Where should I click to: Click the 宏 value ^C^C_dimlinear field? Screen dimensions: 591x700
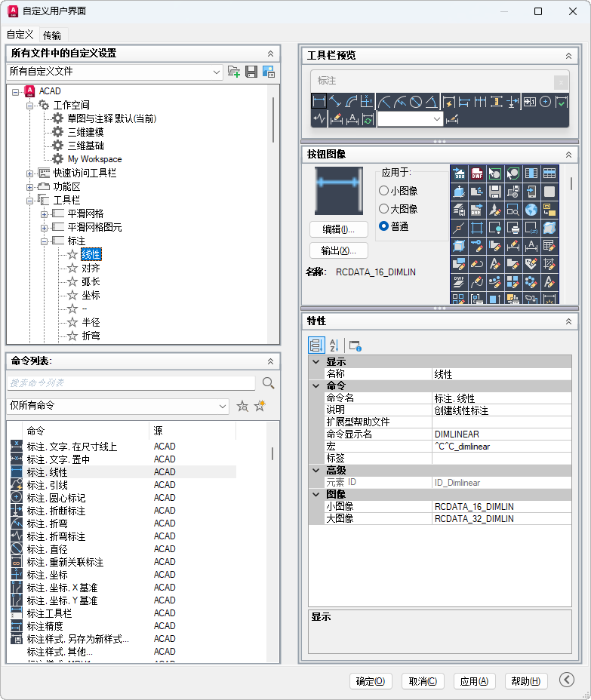(502, 447)
